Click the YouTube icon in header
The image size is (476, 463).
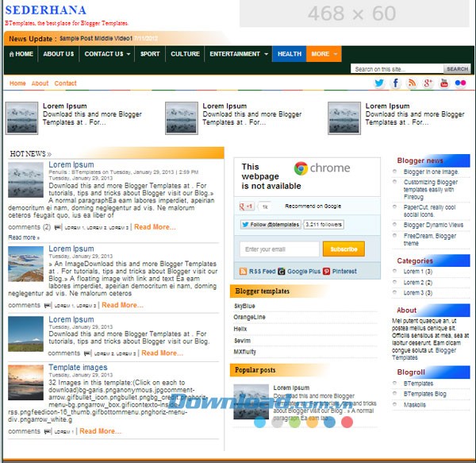(x=444, y=83)
